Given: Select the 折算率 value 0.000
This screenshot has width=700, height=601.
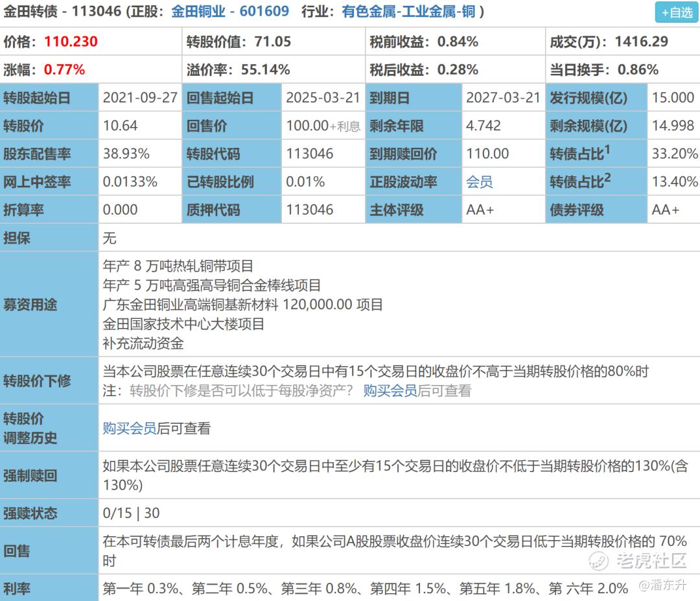Looking at the screenshot, I should point(120,209).
